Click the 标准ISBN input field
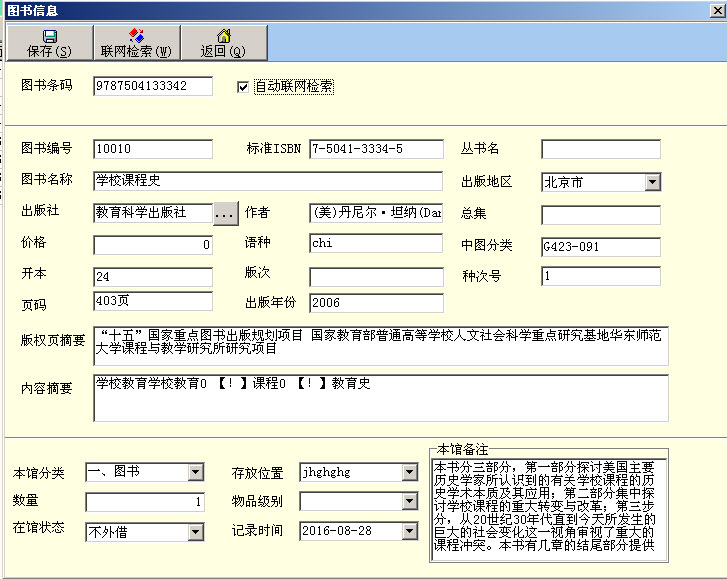Viewport: 727px width, 579px height. (376, 149)
